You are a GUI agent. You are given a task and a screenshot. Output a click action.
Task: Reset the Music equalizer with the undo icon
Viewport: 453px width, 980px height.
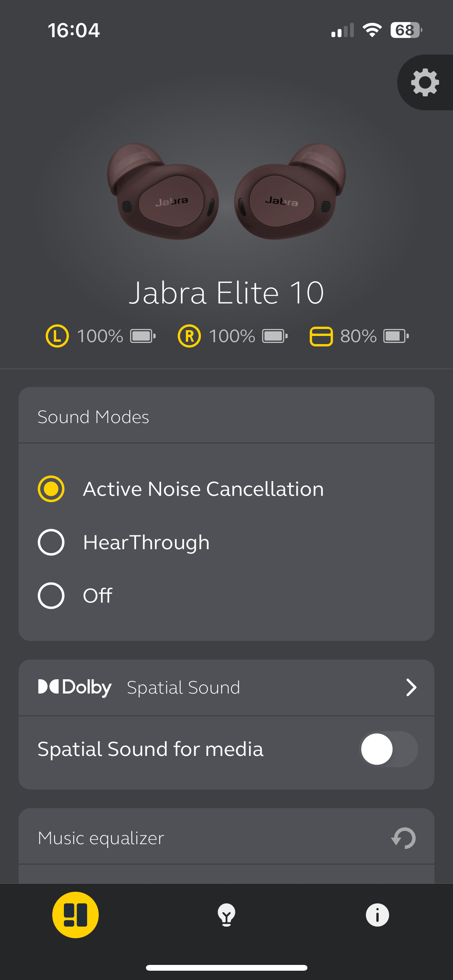coord(403,838)
